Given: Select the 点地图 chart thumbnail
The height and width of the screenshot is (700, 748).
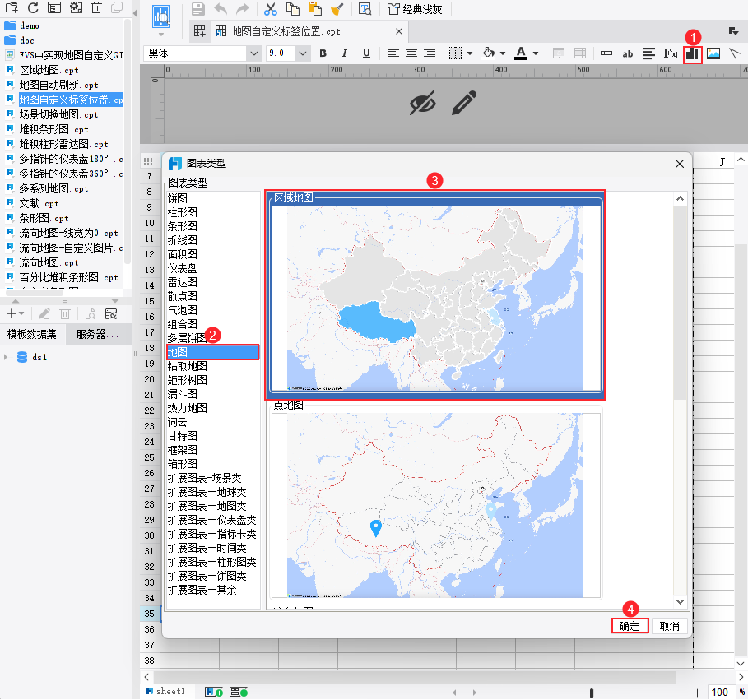Looking at the screenshot, I should pyautogui.click(x=436, y=504).
